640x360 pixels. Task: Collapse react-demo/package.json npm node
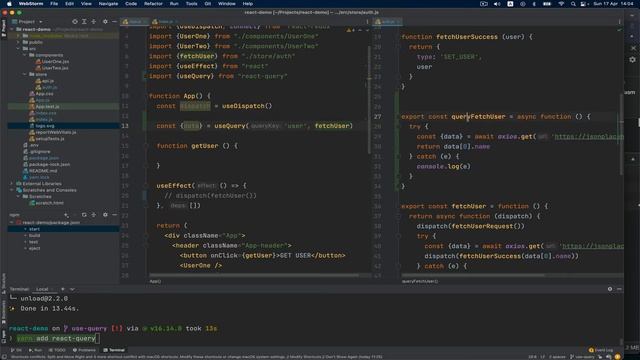coord(12,222)
